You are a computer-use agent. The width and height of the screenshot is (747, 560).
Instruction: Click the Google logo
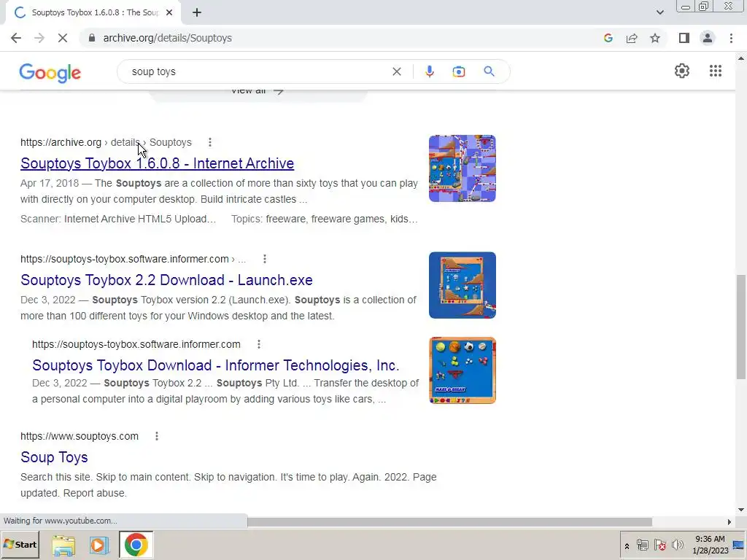50,72
